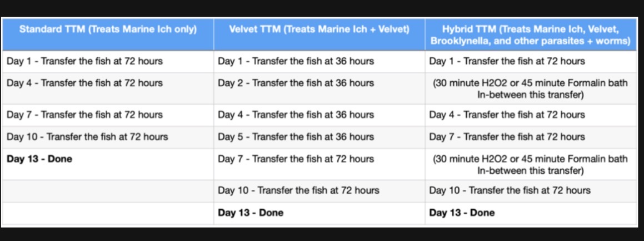Click the Velvet TTM column header

pyautogui.click(x=319, y=29)
